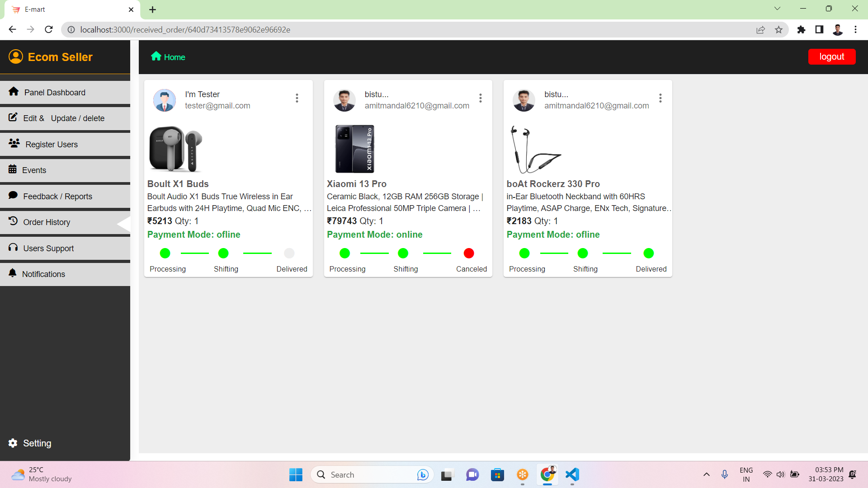The width and height of the screenshot is (868, 488).
Task: Select Order History in sidebar
Action: coord(47,222)
